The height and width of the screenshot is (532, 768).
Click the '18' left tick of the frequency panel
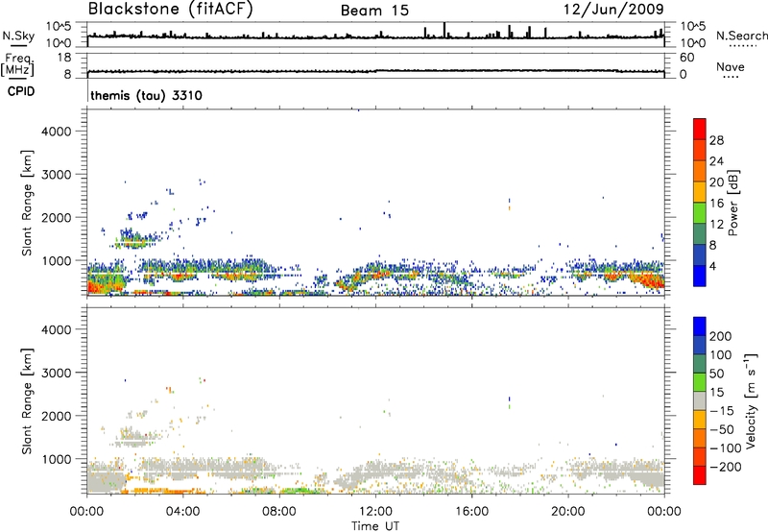[x=64, y=58]
